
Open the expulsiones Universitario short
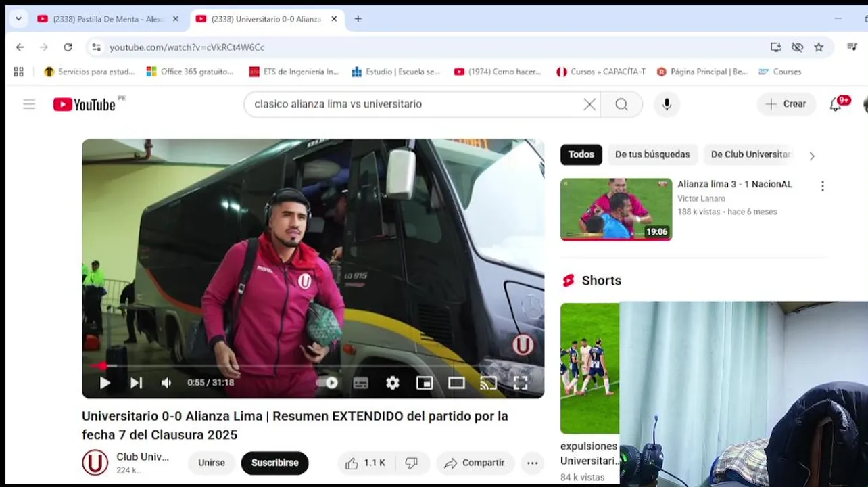click(589, 367)
